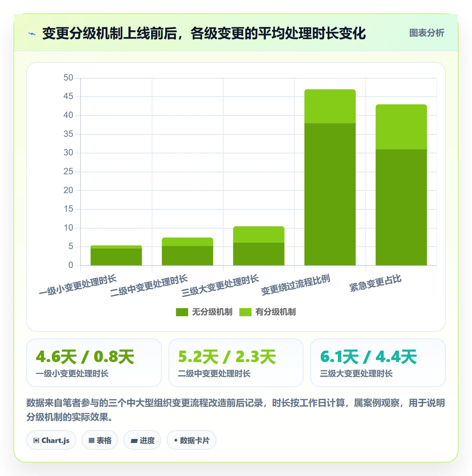Select the 6.1天 / 4.4天 data card
The image size is (472, 476).
click(378, 363)
